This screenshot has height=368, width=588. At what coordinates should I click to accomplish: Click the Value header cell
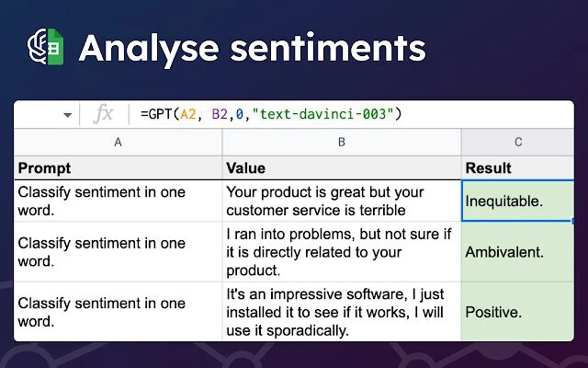pos(342,168)
